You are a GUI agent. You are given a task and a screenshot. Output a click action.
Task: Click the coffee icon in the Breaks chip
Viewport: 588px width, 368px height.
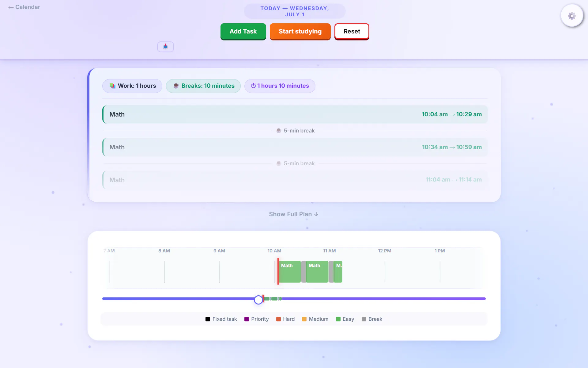[x=176, y=86]
